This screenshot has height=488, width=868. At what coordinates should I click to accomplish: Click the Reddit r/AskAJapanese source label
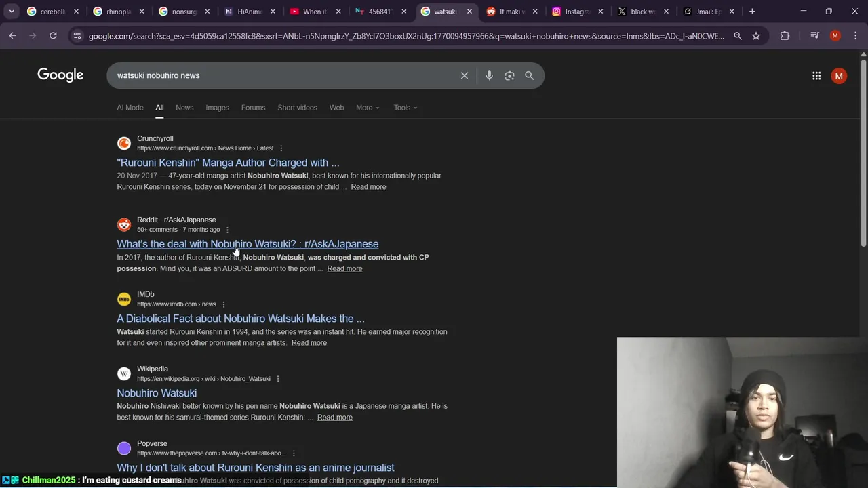pos(176,220)
